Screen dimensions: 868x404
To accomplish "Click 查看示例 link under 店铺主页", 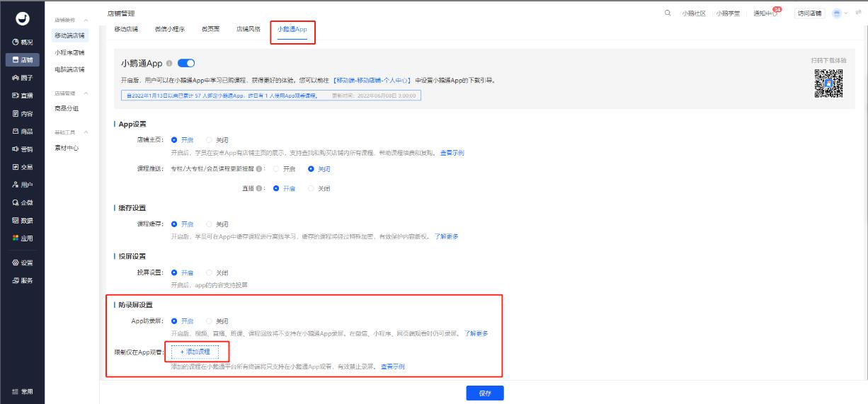I will (x=452, y=152).
